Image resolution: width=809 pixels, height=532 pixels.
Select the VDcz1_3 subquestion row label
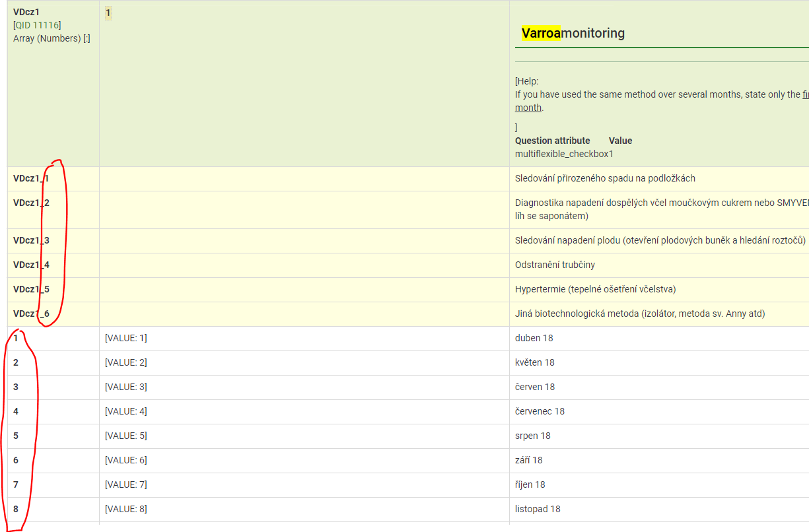[x=31, y=240]
